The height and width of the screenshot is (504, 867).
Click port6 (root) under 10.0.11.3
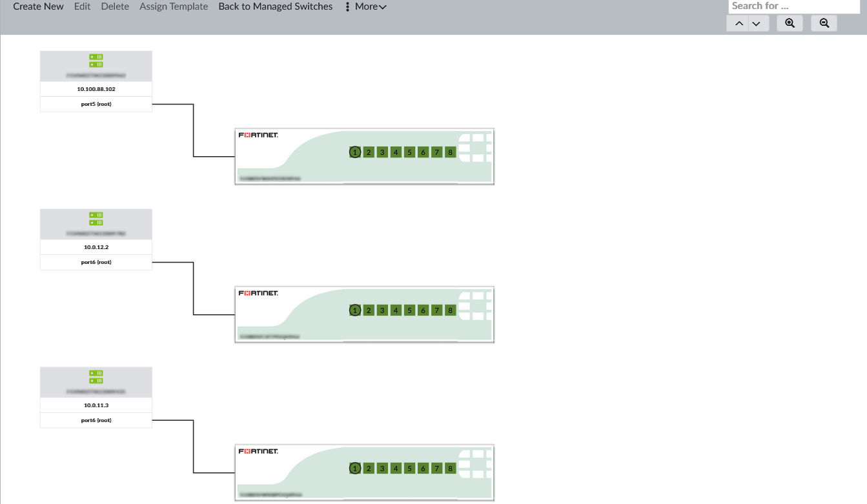[x=96, y=420]
